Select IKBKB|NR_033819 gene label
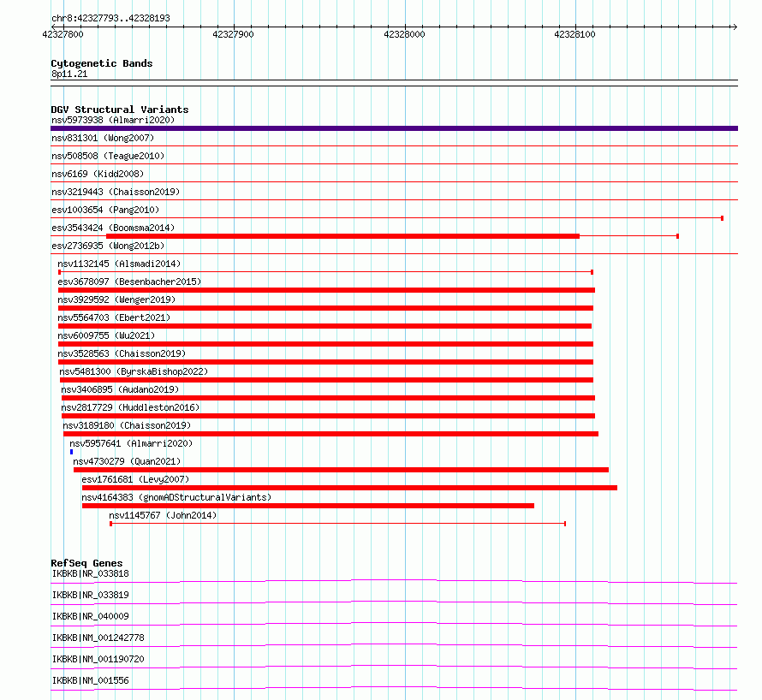 tap(91, 595)
